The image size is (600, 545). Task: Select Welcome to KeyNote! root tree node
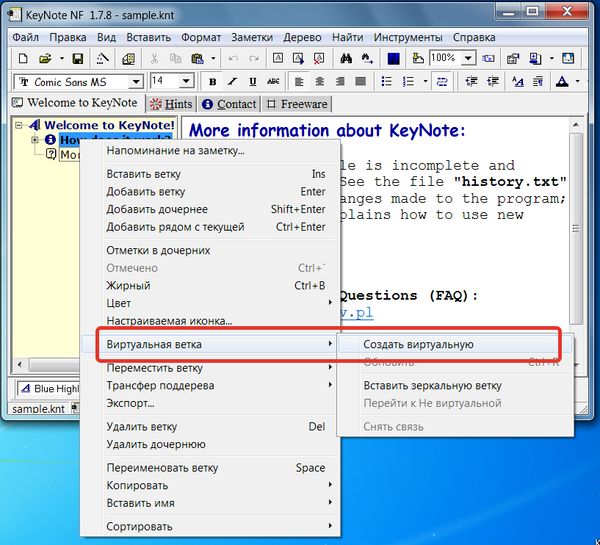110,126
